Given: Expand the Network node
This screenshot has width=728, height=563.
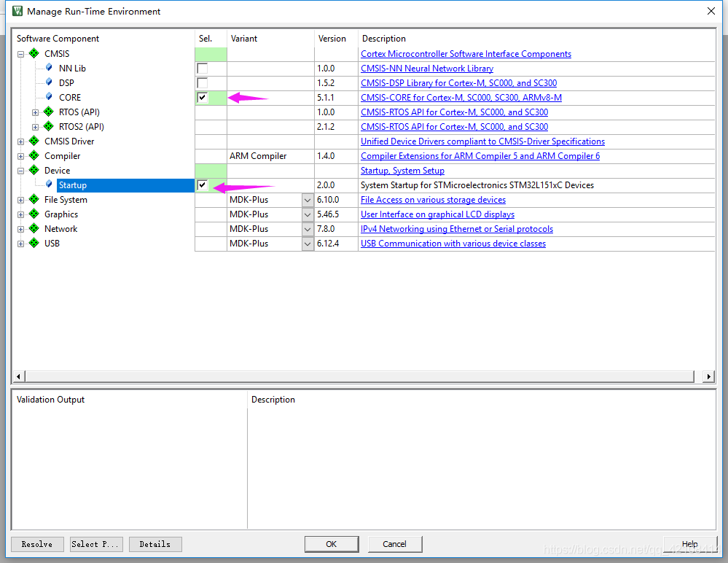Looking at the screenshot, I should 21,229.
